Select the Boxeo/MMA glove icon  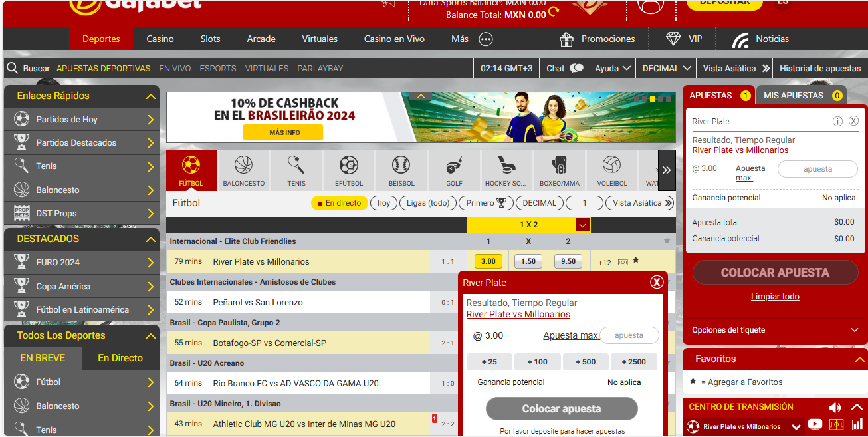(560, 170)
